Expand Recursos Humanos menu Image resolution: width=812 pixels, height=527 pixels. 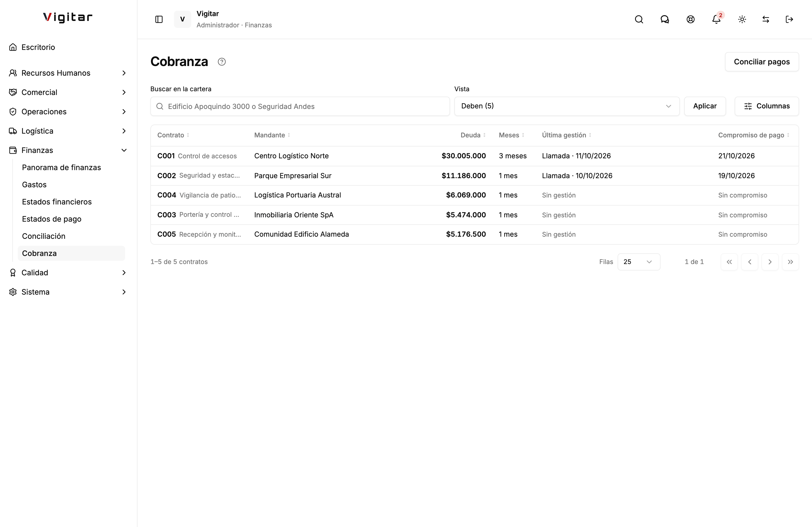(x=68, y=73)
